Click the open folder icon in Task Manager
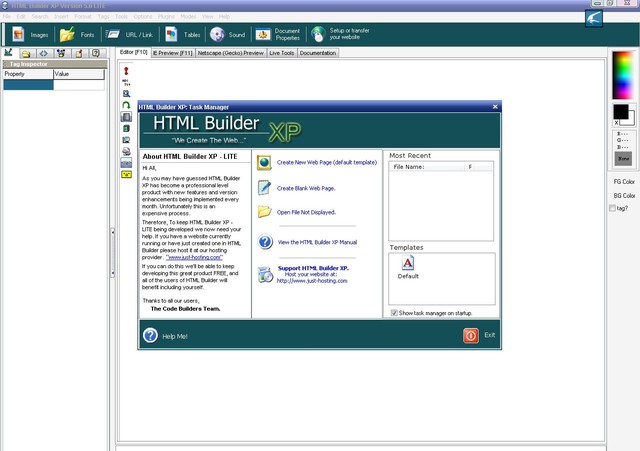The image size is (640, 451). coord(264,211)
